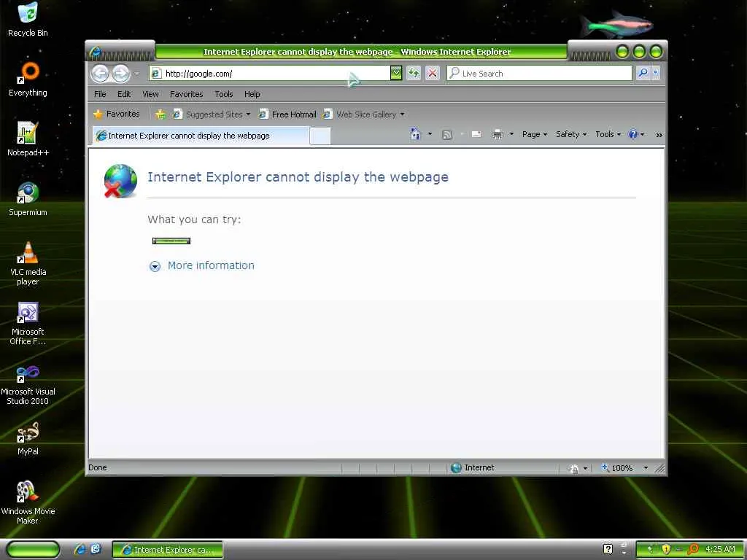Go back with the Back arrow button

[101, 74]
